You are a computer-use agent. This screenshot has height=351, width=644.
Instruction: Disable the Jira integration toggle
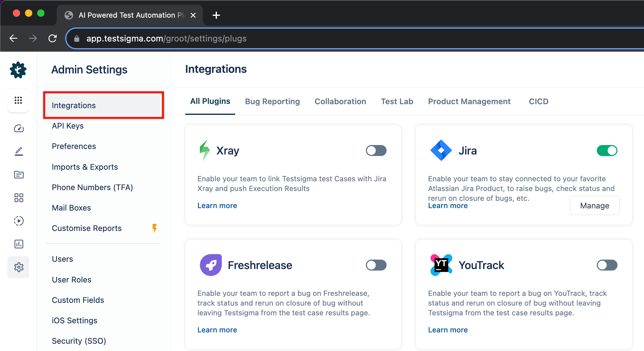pos(607,151)
